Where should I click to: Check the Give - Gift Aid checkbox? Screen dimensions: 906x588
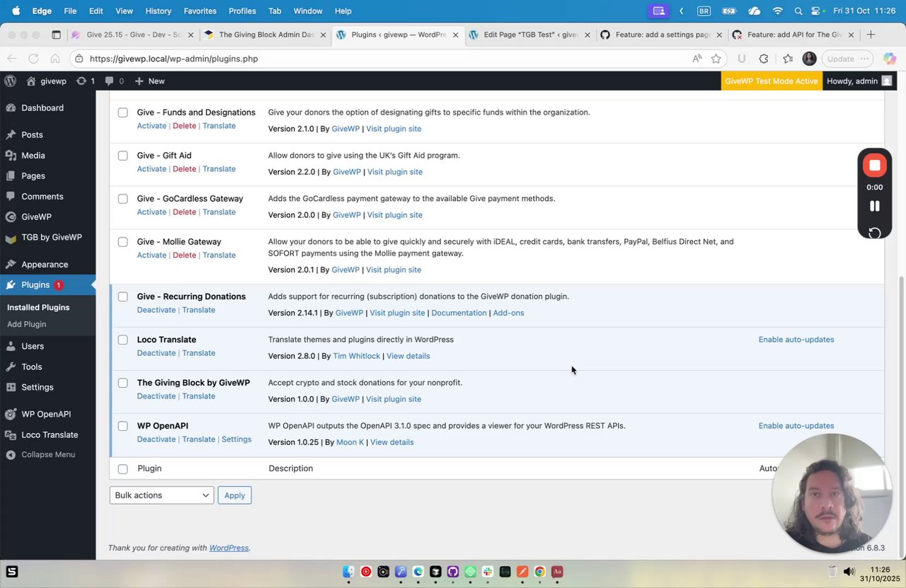point(123,156)
